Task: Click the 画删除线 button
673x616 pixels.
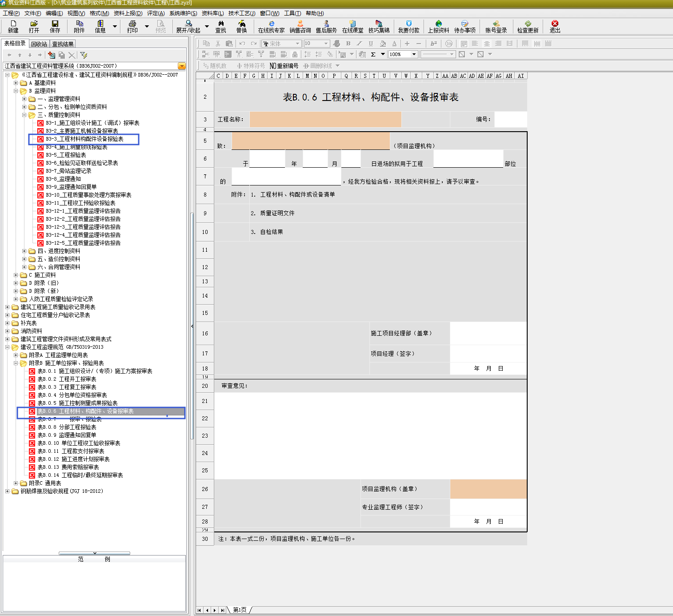Action: [x=318, y=66]
